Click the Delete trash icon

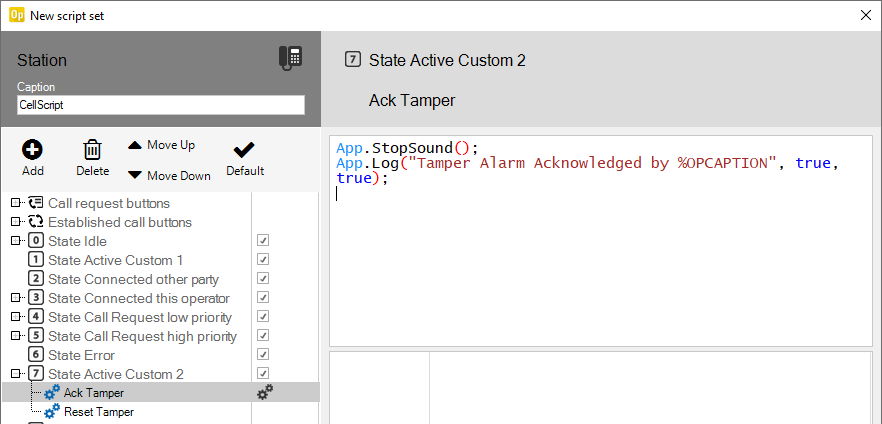pos(92,150)
